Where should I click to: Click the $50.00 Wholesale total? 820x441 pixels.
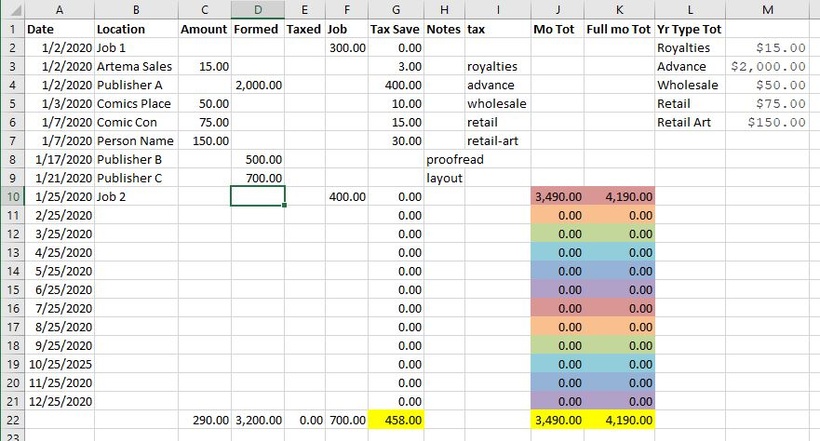pos(767,85)
